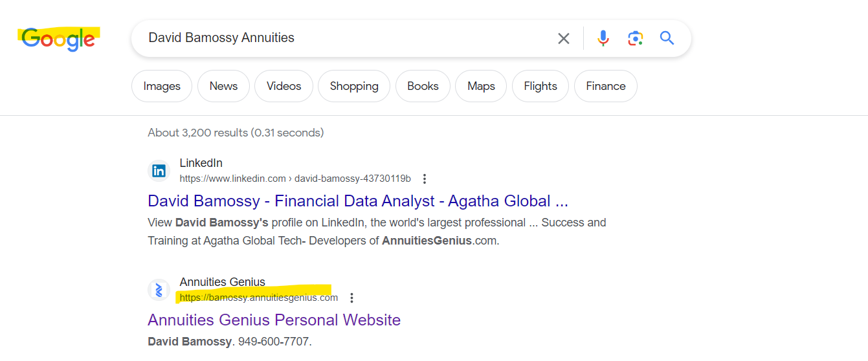Screen dimensions: 868x361
Task: Open David Bamossy Financial Data Analyst result
Action: click(x=357, y=201)
